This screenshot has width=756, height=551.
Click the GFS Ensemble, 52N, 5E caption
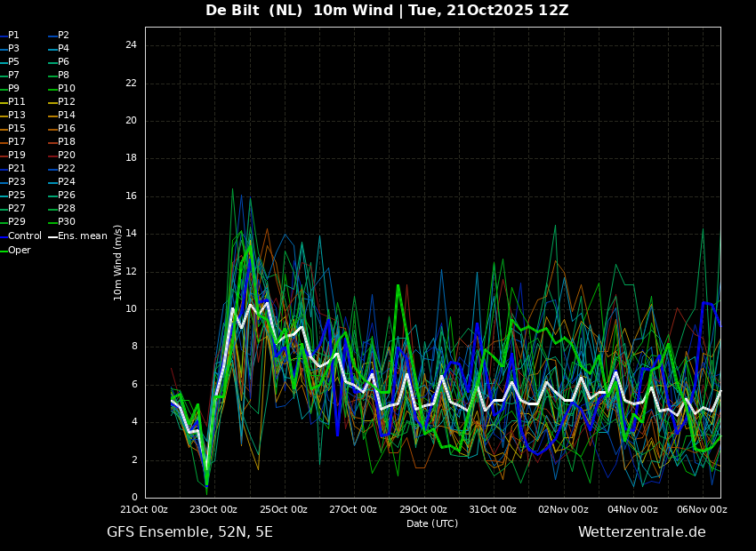click(x=189, y=532)
